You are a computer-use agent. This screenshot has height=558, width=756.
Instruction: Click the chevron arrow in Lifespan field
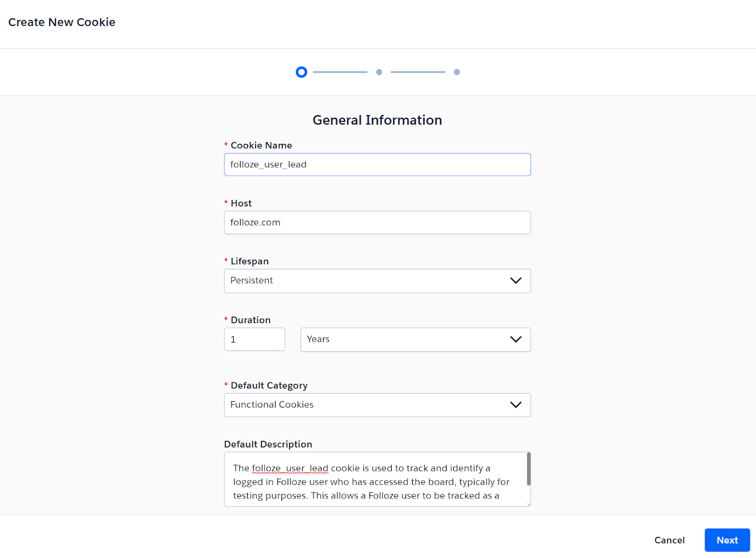tap(515, 281)
